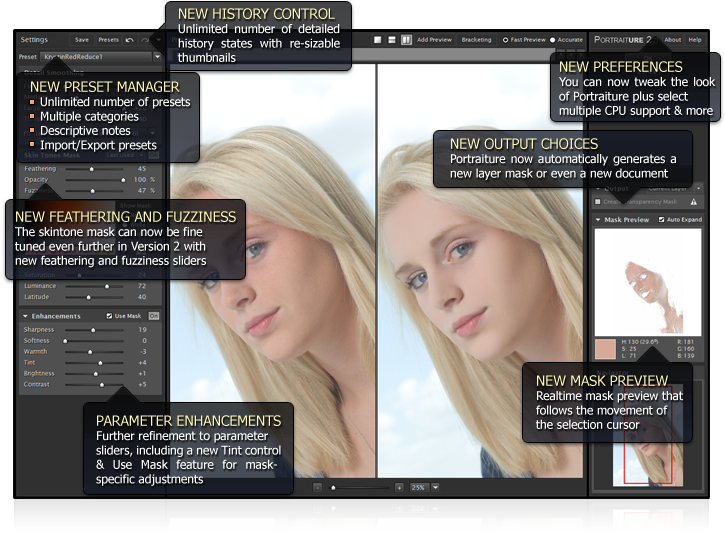Select the Fast Preview radio button
Screen dimensions: 725x535
click(x=505, y=40)
